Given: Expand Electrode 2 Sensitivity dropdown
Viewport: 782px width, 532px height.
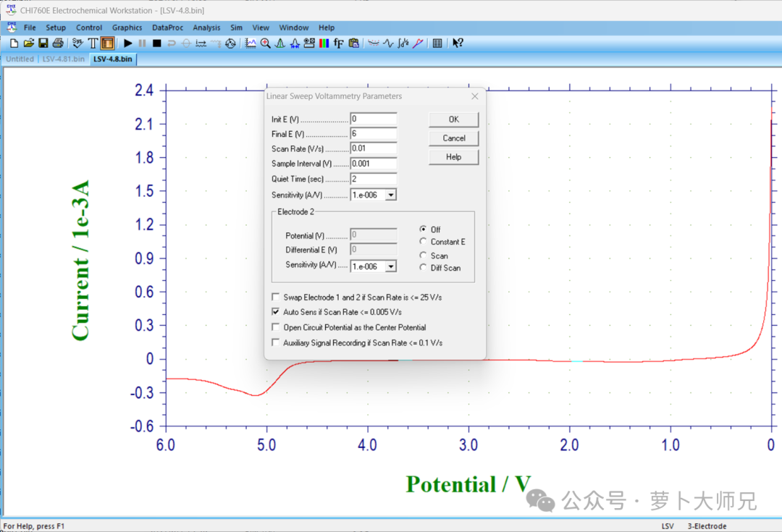Looking at the screenshot, I should pos(392,266).
